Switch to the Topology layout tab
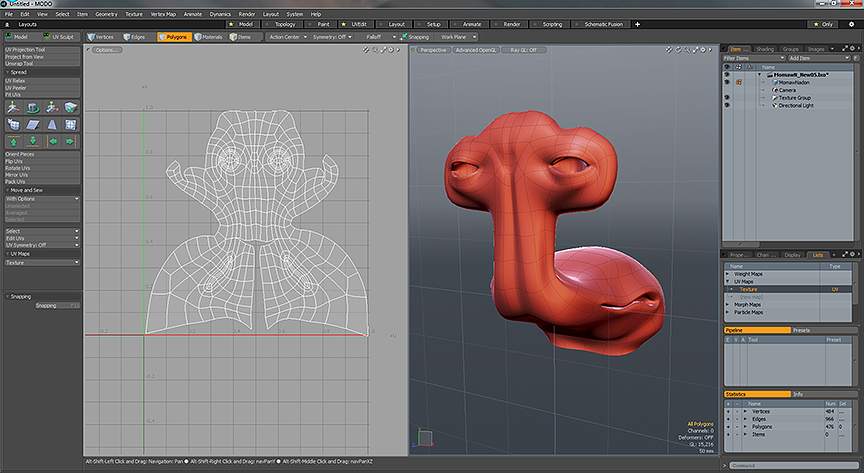 (281, 24)
